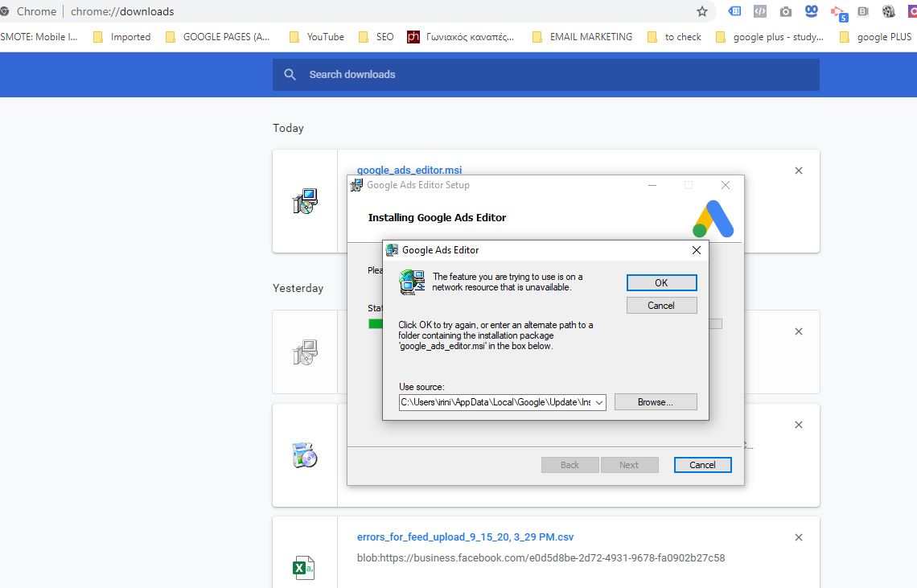The width and height of the screenshot is (917, 588).
Task: Click the chrome://downloads address text
Action: (122, 12)
